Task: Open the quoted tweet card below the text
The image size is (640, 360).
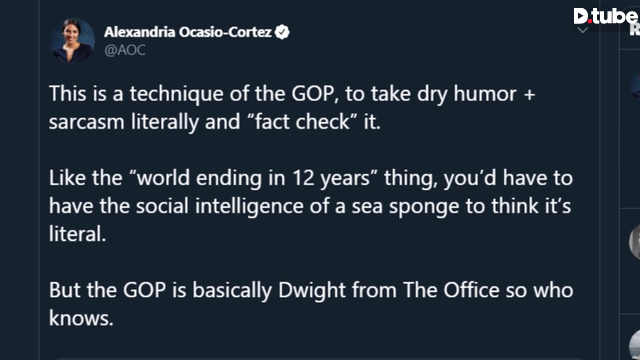Action: point(318,358)
